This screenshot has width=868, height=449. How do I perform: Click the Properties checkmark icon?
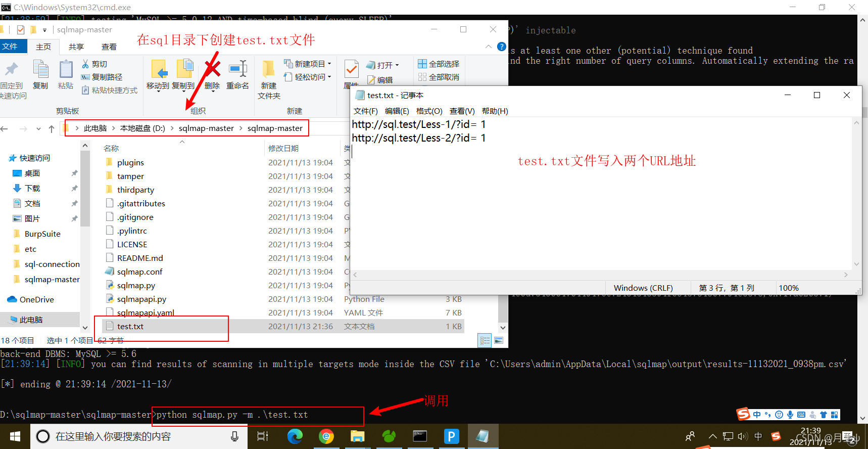(351, 69)
